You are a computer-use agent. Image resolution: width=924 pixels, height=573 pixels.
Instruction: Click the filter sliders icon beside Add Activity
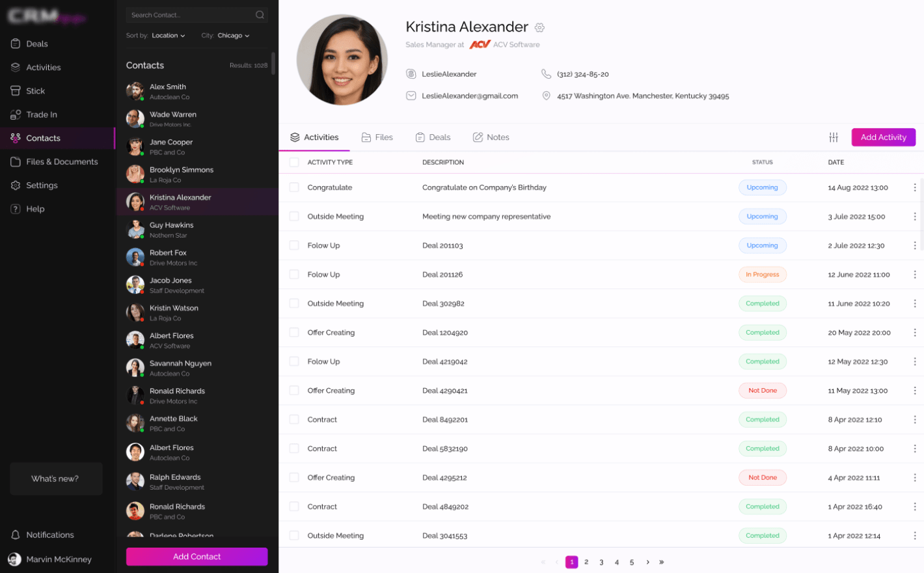click(834, 137)
